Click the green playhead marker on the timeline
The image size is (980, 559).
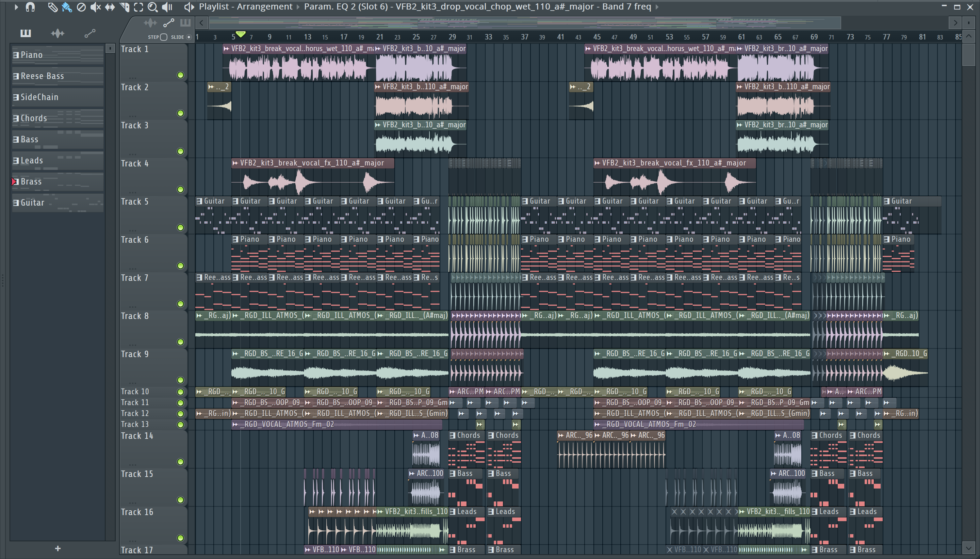click(241, 34)
